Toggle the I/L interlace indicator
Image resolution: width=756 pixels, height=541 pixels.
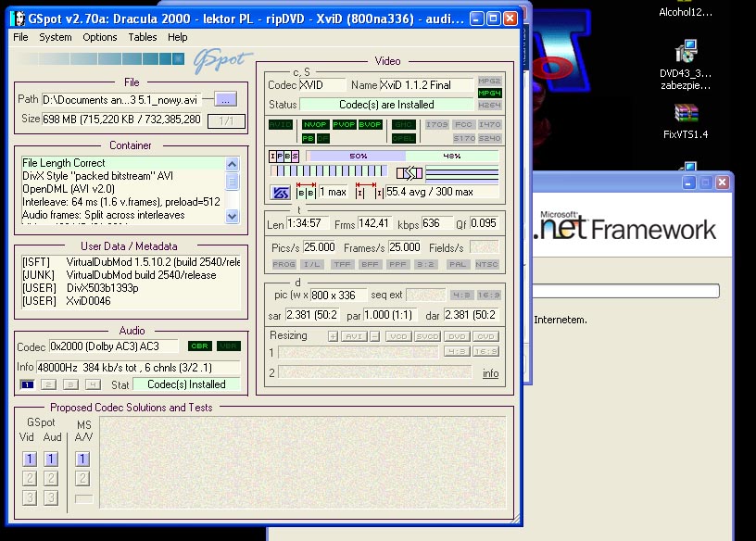[x=312, y=264]
